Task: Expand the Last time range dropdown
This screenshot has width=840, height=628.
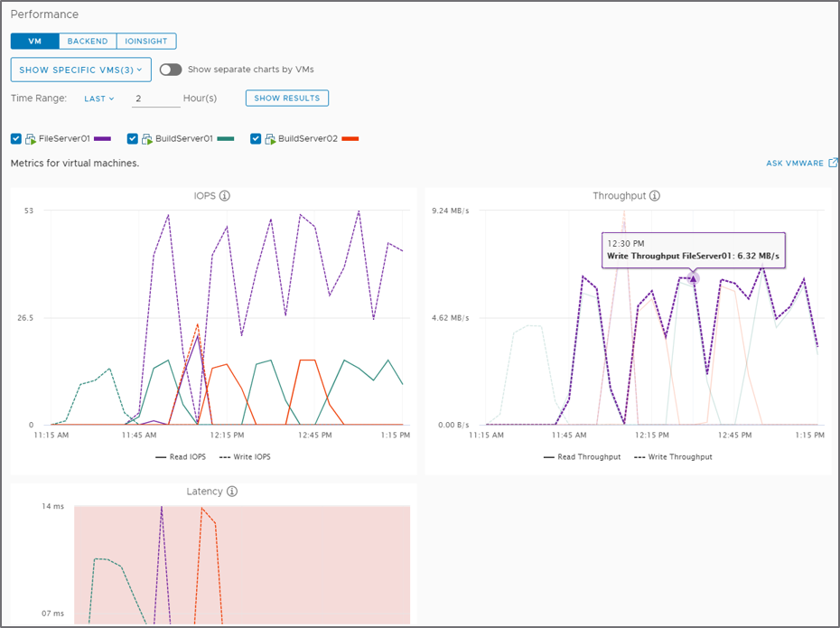Action: [99, 98]
